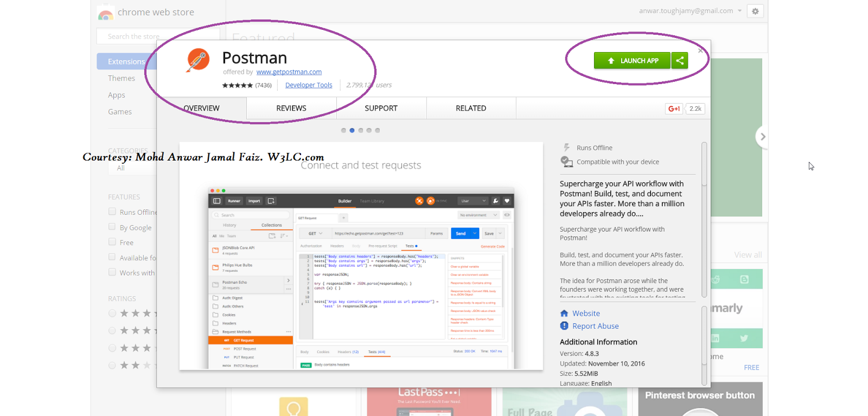Open the Categories All dropdown

click(x=133, y=168)
